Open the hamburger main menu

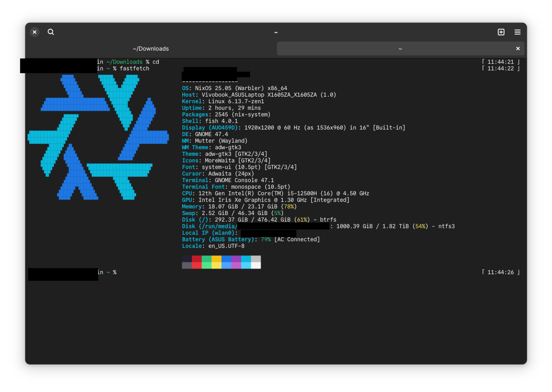(x=517, y=32)
